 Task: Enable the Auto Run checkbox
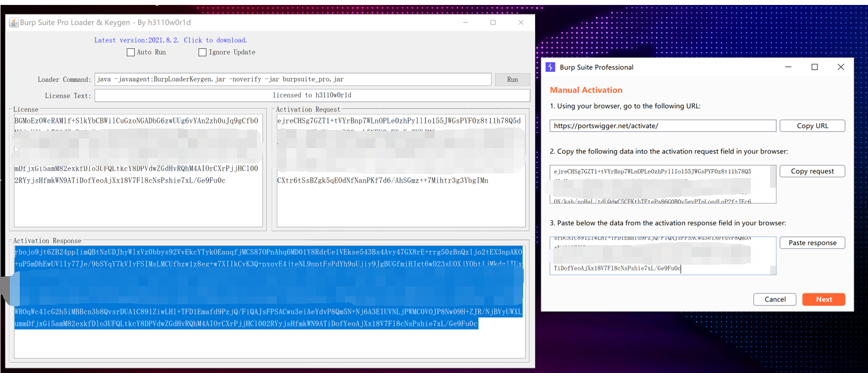point(131,52)
